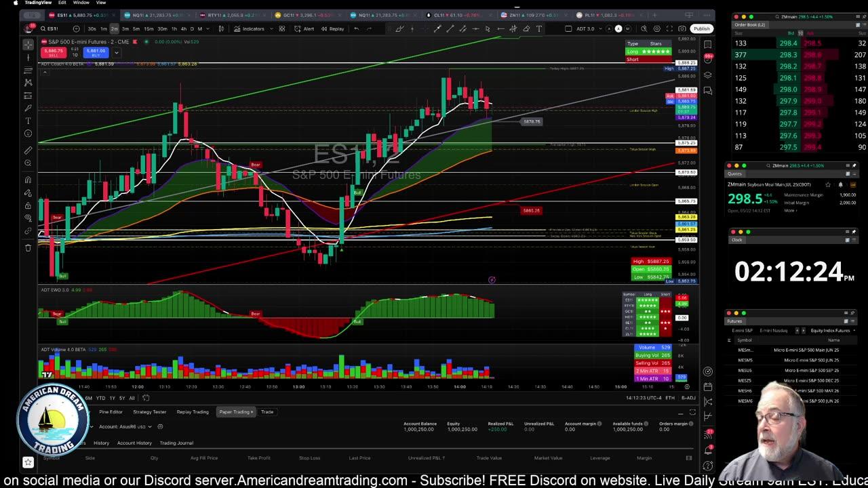Screen dimensions: 868x488
Task: Open the brush drawing tool in left toolbar
Action: [x=28, y=108]
